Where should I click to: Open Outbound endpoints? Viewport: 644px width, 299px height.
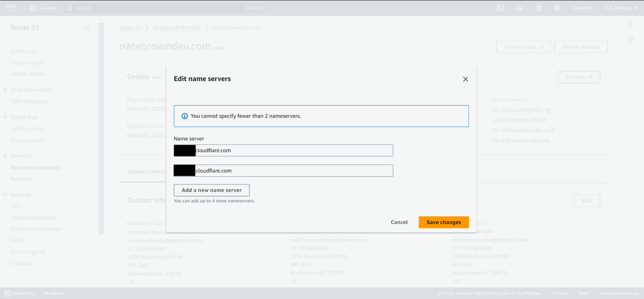36,229
